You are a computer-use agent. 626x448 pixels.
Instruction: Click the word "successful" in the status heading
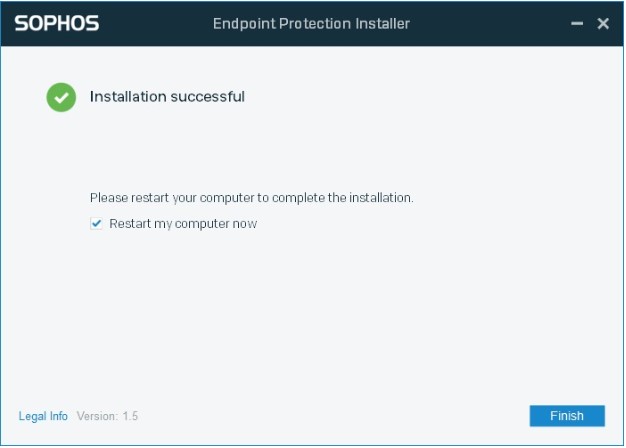[x=207, y=97]
